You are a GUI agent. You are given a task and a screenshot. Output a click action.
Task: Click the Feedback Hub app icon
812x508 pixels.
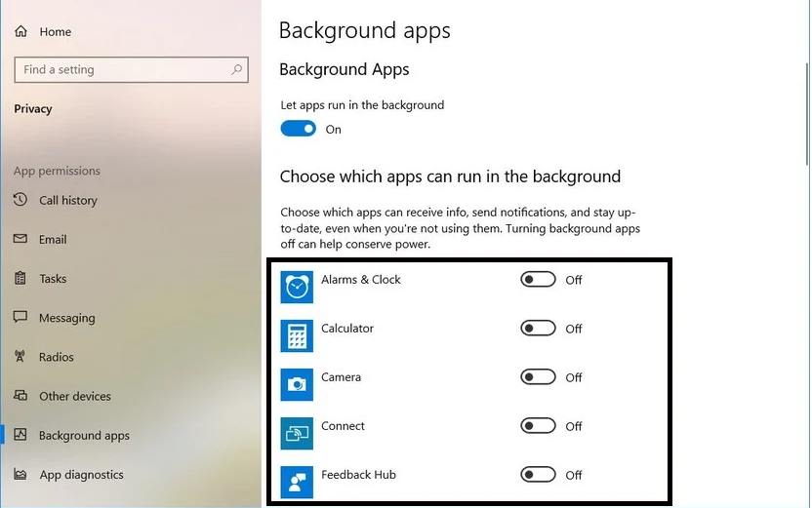(x=297, y=482)
